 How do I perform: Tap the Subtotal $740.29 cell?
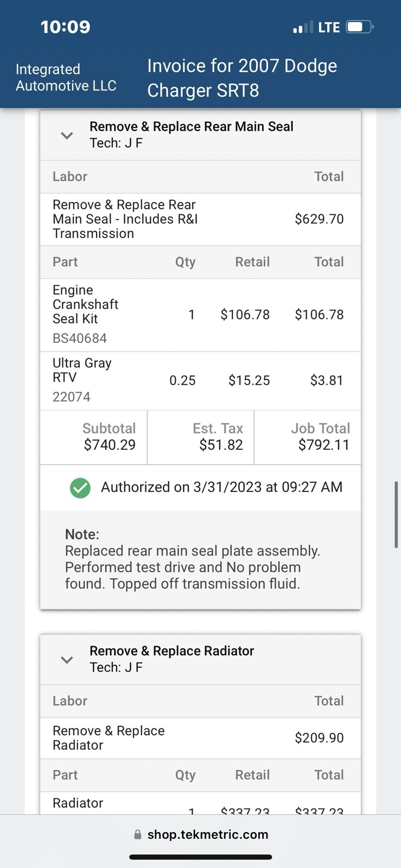tap(94, 437)
